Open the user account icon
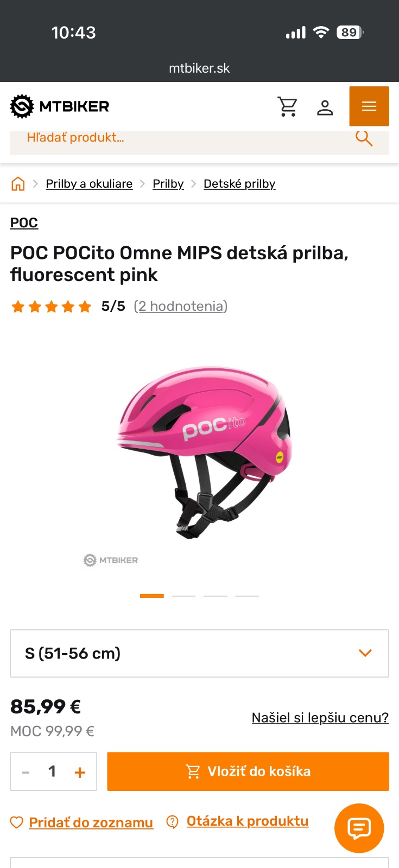This screenshot has height=868, width=399. [325, 107]
